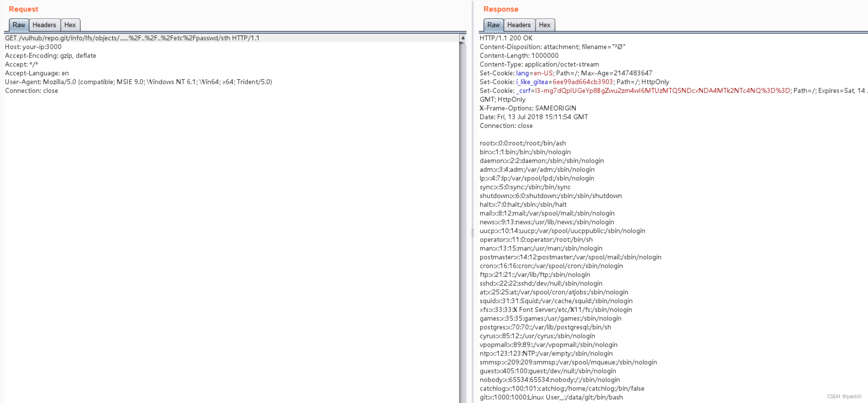Click the mail:x:8:12 passwd entry
Image resolution: width=868 pixels, height=403 pixels.
point(547,214)
